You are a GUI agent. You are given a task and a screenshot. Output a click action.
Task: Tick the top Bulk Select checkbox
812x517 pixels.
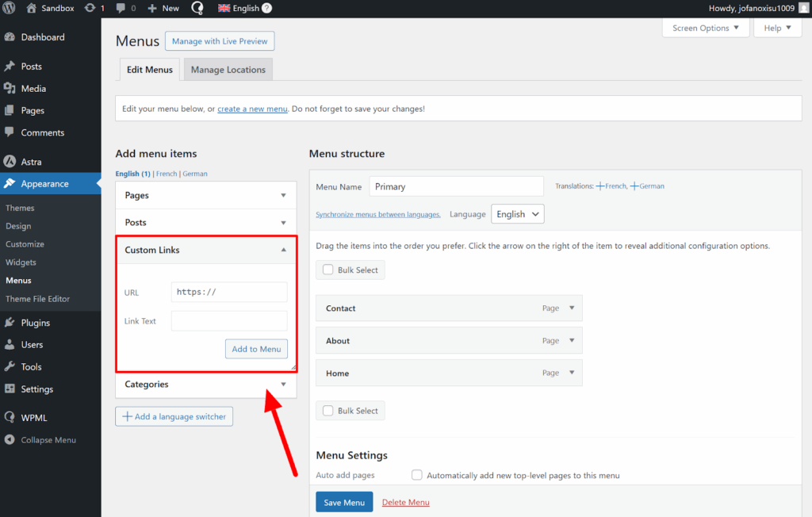coord(328,270)
